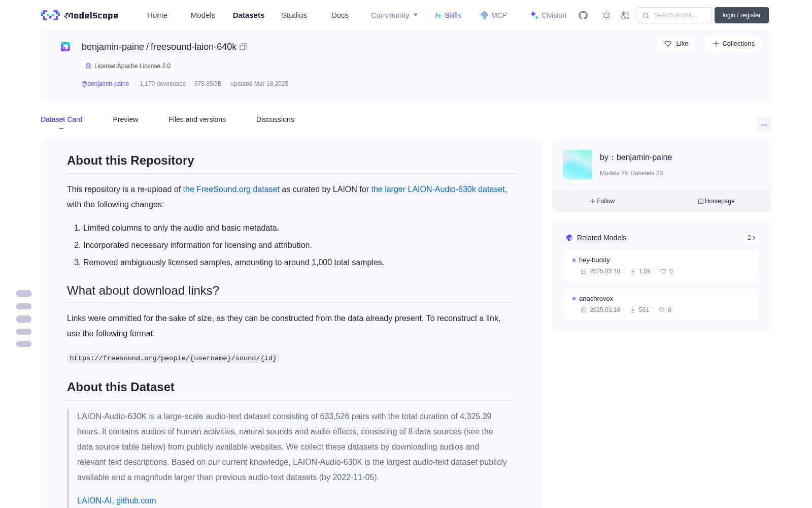
Task: Open the Studios section
Action: [294, 15]
